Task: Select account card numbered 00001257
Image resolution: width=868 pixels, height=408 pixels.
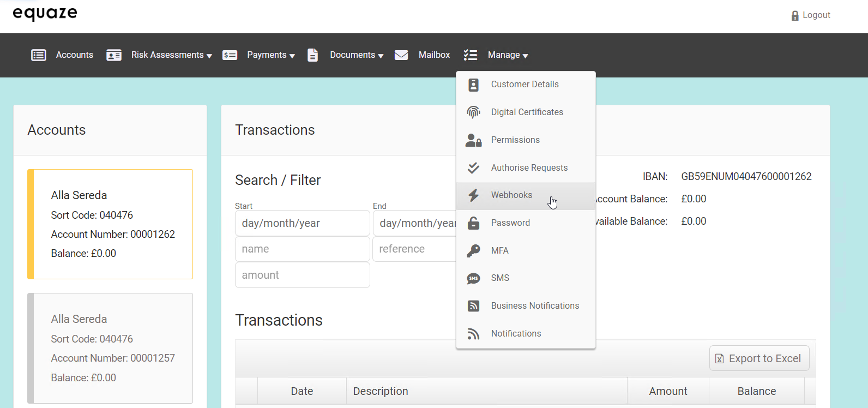Action: [x=110, y=348]
